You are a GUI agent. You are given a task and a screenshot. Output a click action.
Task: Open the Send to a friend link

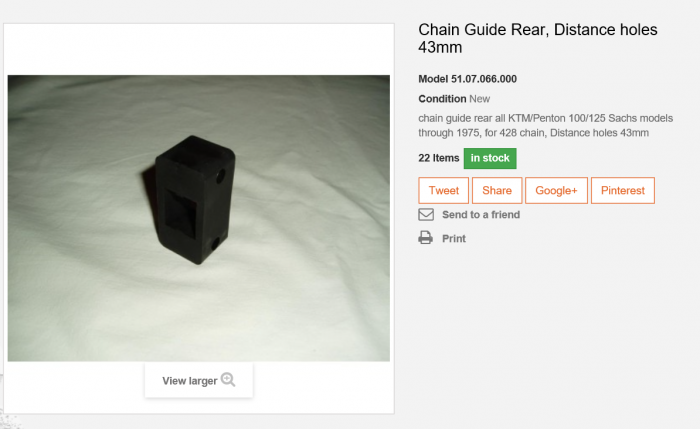pyautogui.click(x=481, y=215)
